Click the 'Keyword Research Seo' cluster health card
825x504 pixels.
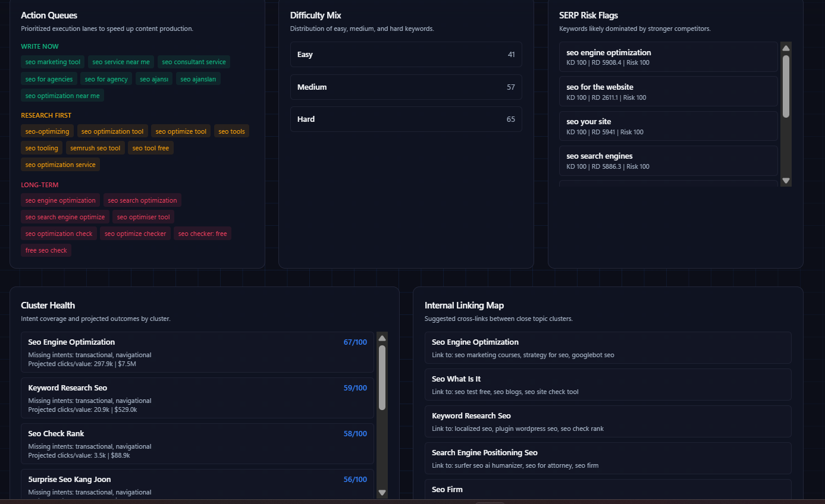[197, 398]
